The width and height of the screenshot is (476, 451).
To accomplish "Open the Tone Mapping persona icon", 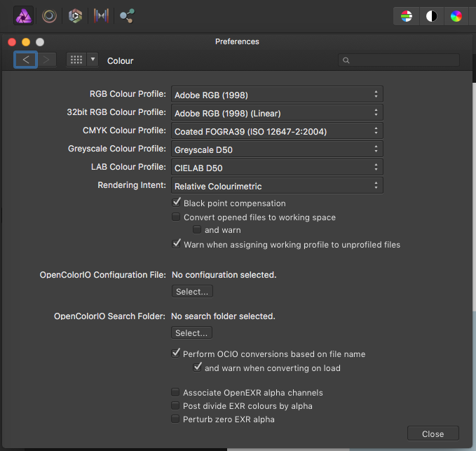I will pos(101,16).
